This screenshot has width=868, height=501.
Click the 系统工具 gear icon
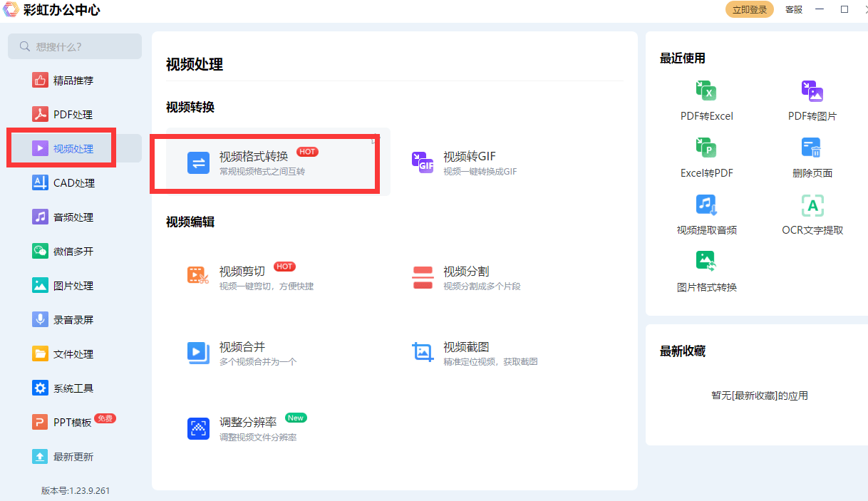[40, 388]
